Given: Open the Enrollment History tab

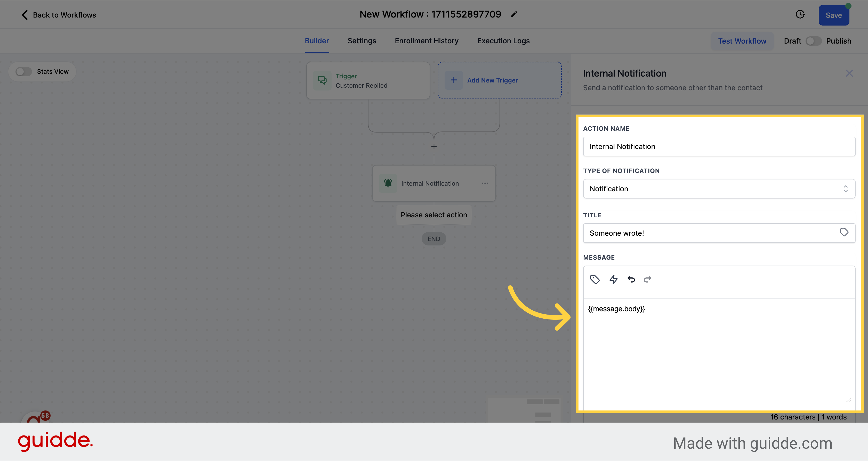Looking at the screenshot, I should (427, 41).
